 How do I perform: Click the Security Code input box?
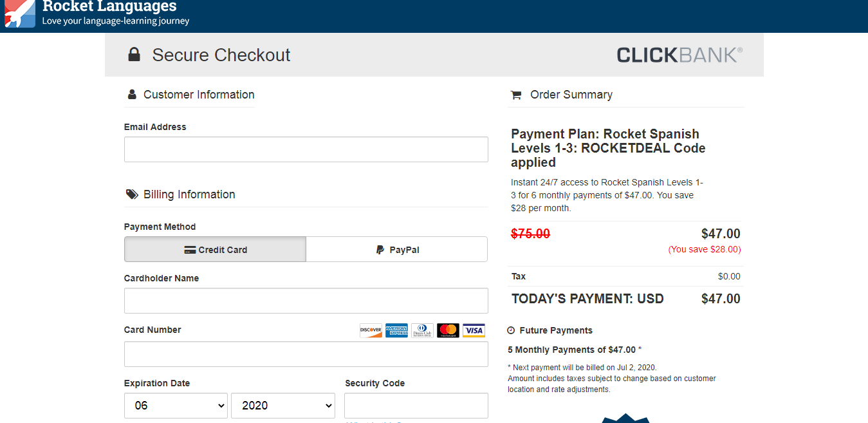click(x=416, y=406)
